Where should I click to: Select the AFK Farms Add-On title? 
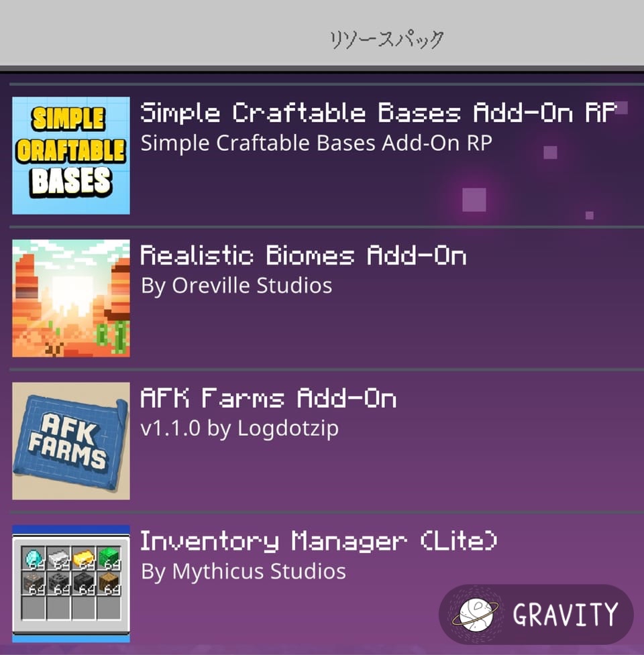[x=268, y=398]
